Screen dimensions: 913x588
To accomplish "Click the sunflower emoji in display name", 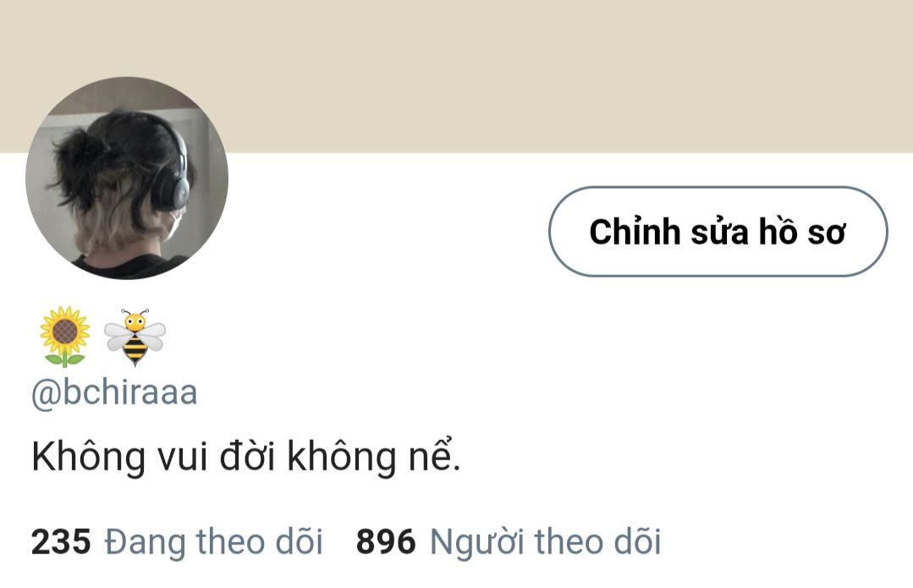I will point(64,337).
